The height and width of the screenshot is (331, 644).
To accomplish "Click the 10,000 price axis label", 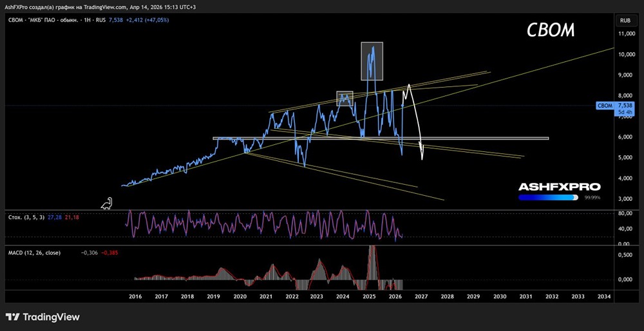I will (x=625, y=54).
